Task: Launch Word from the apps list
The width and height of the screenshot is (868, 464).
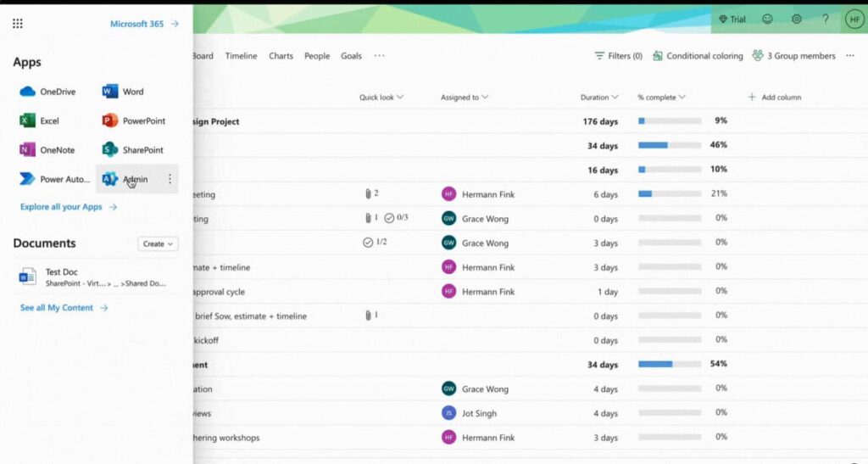Action: click(x=124, y=92)
